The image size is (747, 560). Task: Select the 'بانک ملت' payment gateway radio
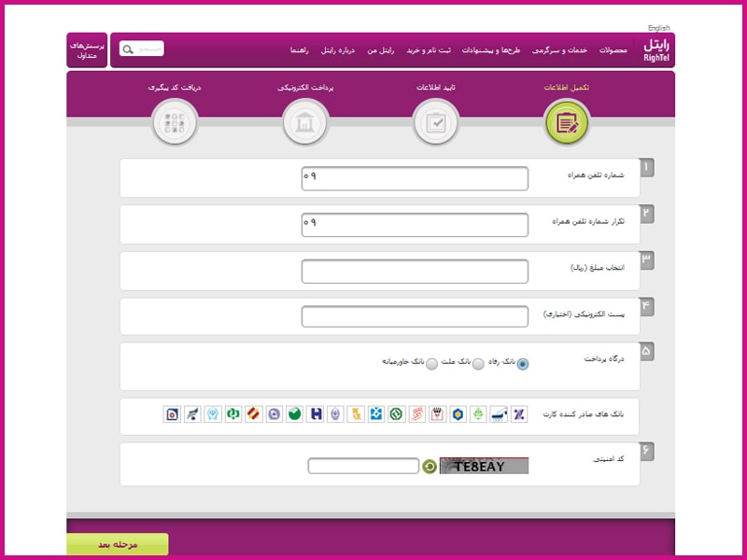point(478,364)
